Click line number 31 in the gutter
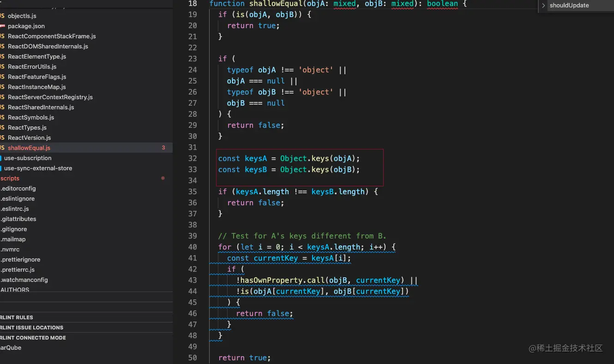The width and height of the screenshot is (614, 364). coord(193,147)
